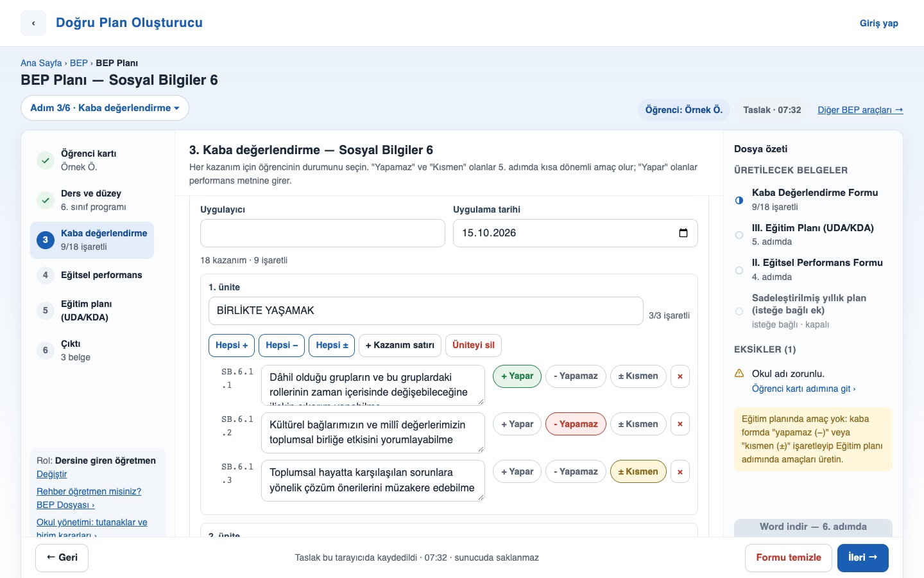Click the back chevron icon in header
Screen dimensions: 924x578
(33, 23)
